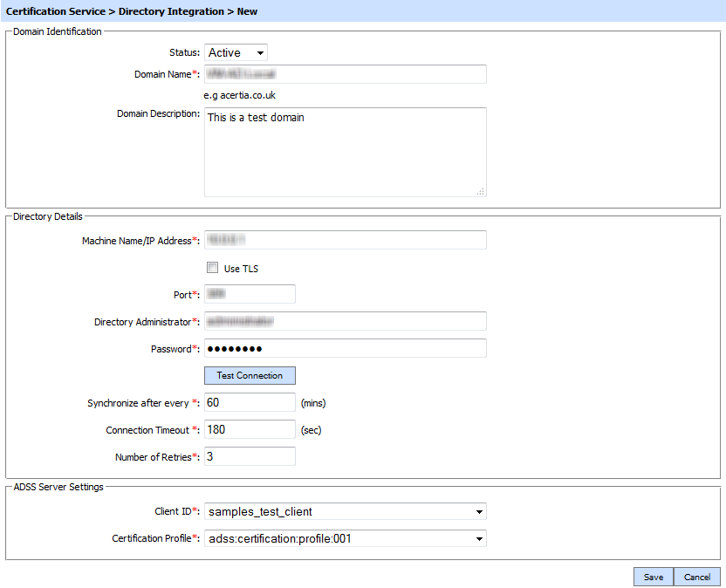Screen dimensions: 726x588
Task: Click into the Port field
Action: click(x=250, y=294)
